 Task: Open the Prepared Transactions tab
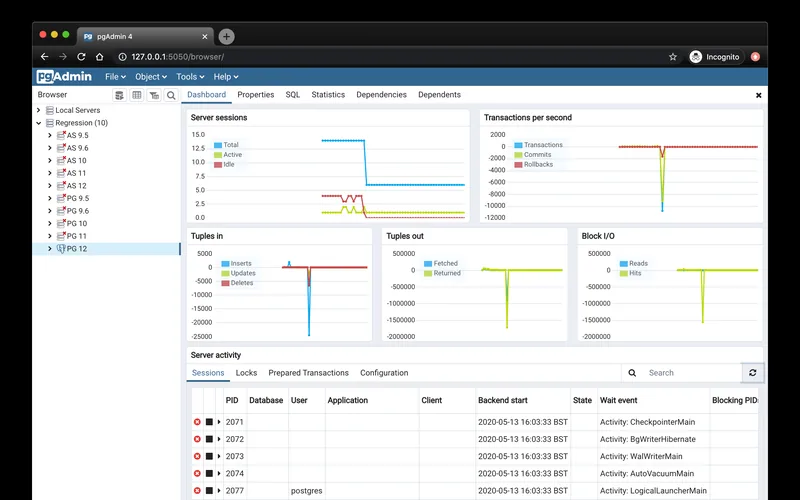pyautogui.click(x=309, y=373)
